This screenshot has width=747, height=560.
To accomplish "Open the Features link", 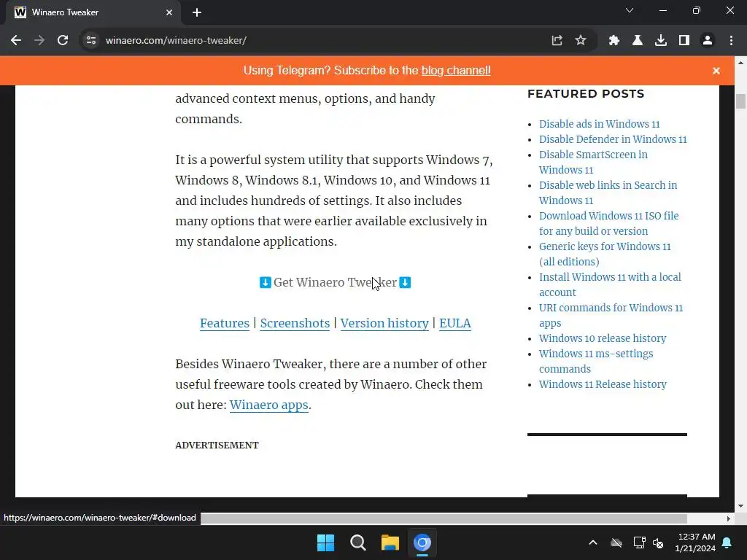I will pos(225,323).
